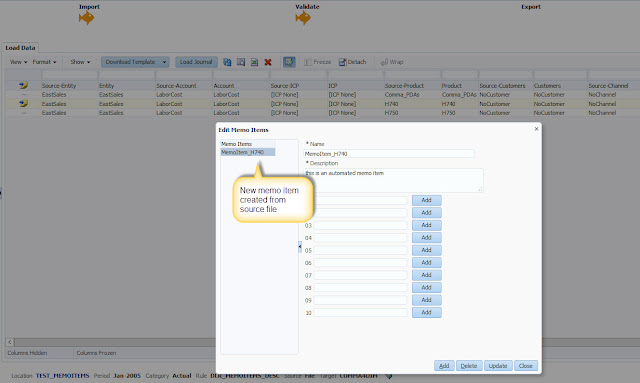The width and height of the screenshot is (640, 383).
Task: Click the Delete button in the dialog
Action: 469,366
